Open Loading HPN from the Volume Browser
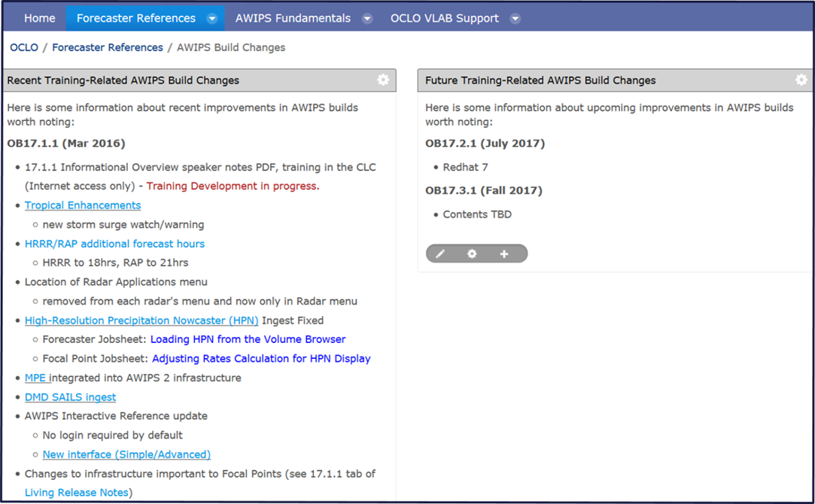Viewport: 815px width, 504px height. pos(248,339)
